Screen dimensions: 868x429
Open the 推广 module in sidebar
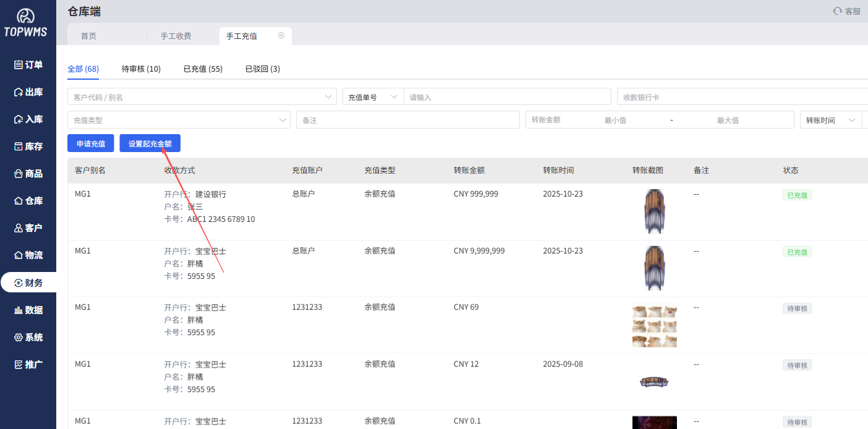[28, 364]
